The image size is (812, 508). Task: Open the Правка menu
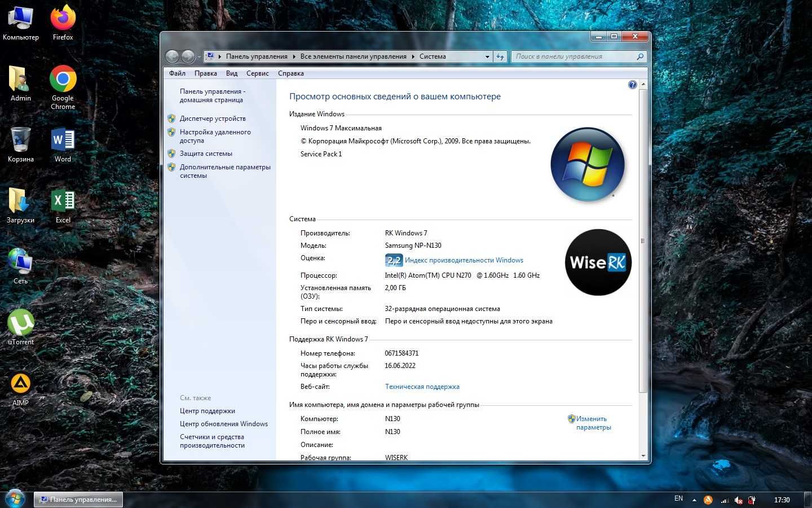206,73
